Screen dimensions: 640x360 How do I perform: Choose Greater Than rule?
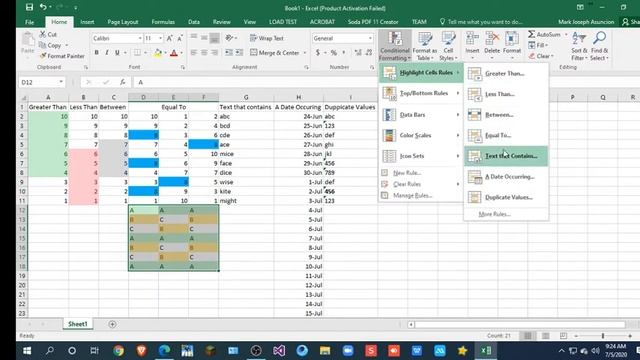click(x=506, y=73)
